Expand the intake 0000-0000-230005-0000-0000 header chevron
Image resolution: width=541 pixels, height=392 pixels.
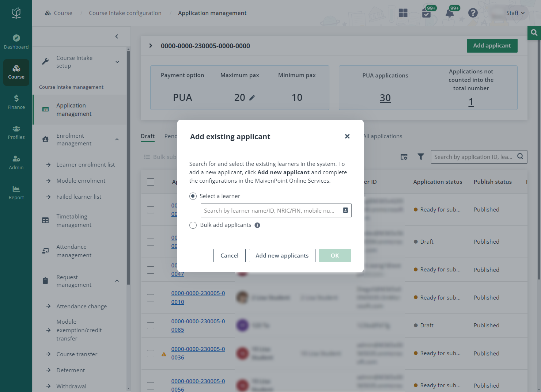point(151,46)
